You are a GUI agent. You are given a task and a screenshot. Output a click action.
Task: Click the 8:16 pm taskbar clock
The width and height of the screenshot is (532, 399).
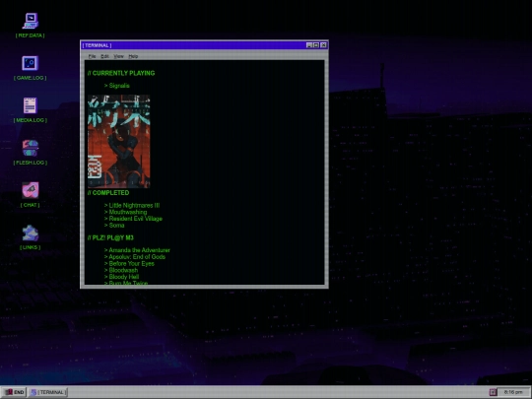513,392
